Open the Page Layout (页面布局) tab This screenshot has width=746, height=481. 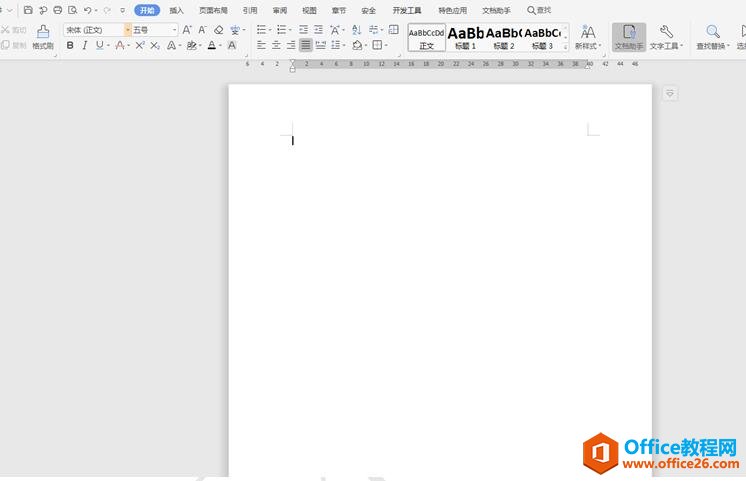213,10
